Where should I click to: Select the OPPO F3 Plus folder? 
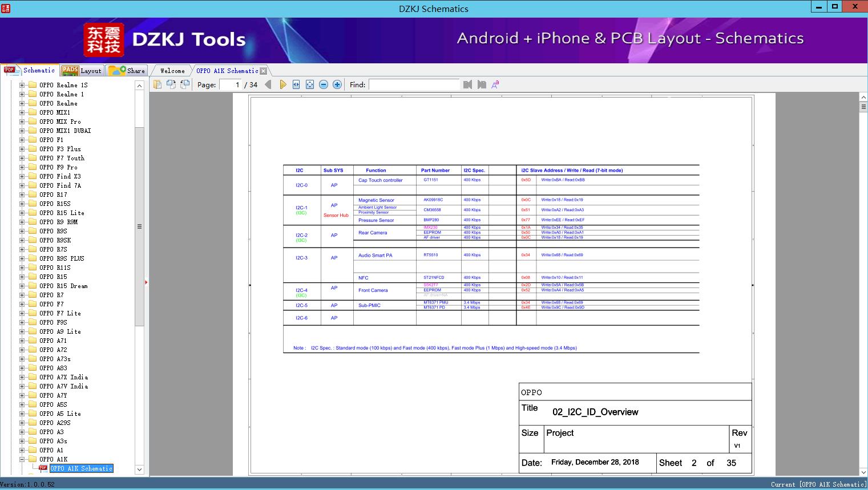(60, 149)
